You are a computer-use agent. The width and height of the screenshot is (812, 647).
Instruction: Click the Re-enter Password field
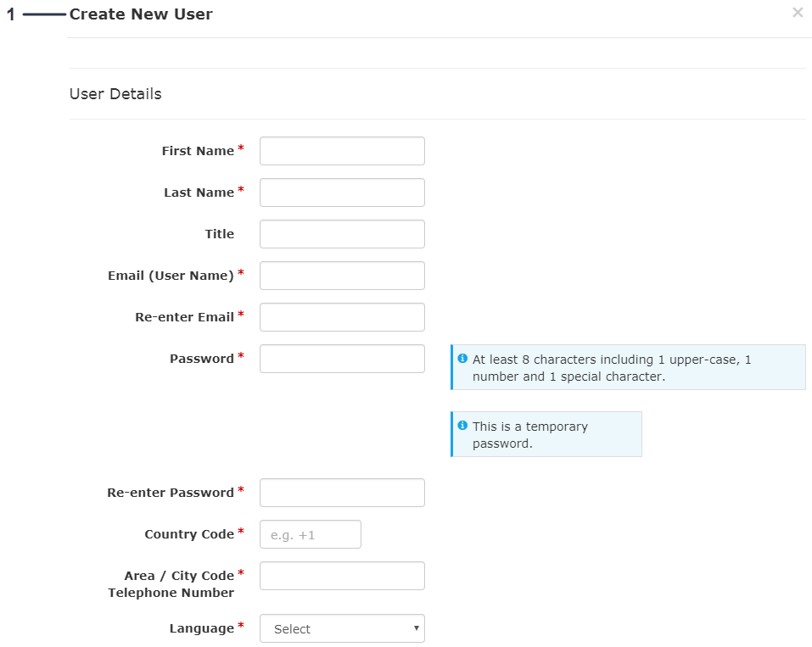pos(342,493)
